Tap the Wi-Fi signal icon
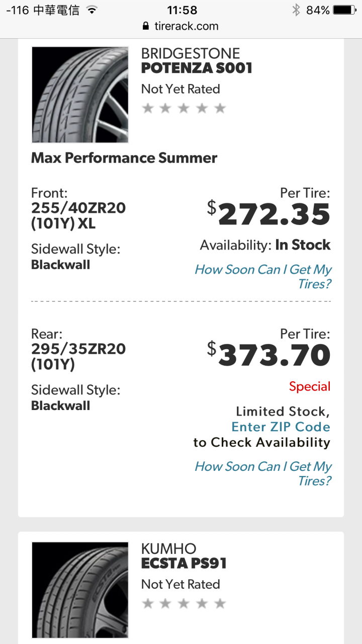This screenshot has width=362, height=644. pos(92,10)
